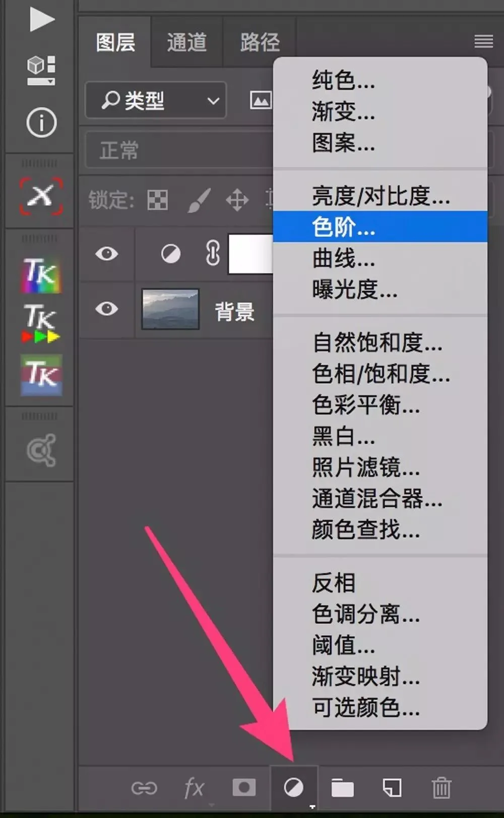Viewport: 504px width, 818px height.
Task: Open the 类型 filter dropdown
Action: click(156, 100)
